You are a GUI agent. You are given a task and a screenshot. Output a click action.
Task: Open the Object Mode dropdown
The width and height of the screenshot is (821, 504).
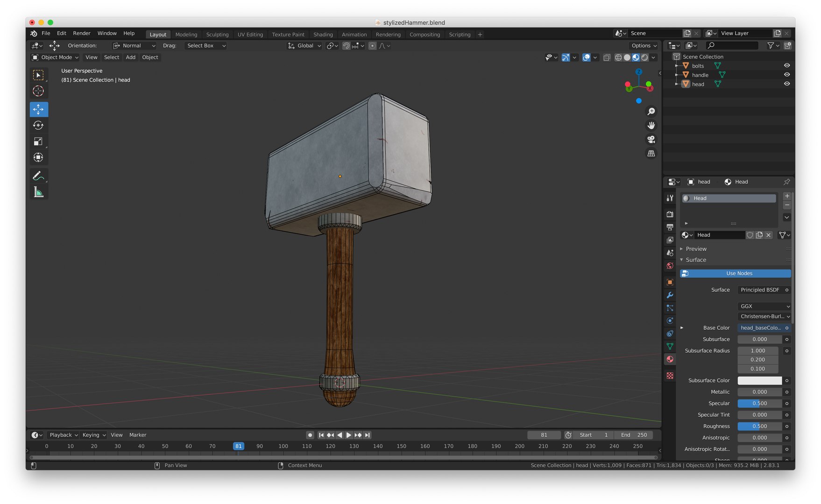(55, 57)
